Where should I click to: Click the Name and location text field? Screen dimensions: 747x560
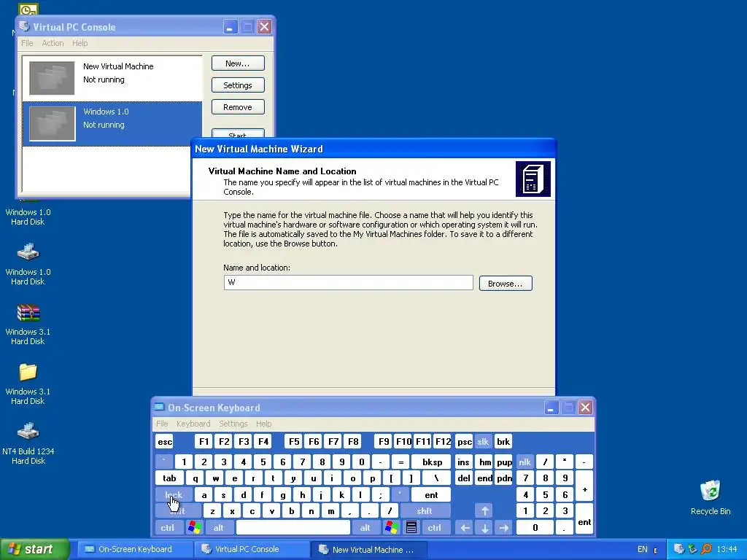coord(348,282)
